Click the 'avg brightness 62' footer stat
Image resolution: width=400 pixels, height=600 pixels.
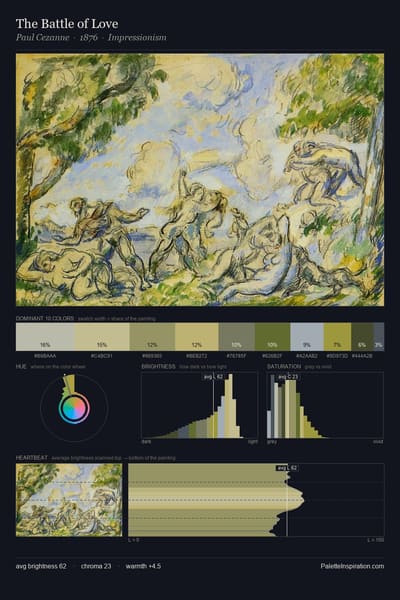pyautogui.click(x=41, y=566)
